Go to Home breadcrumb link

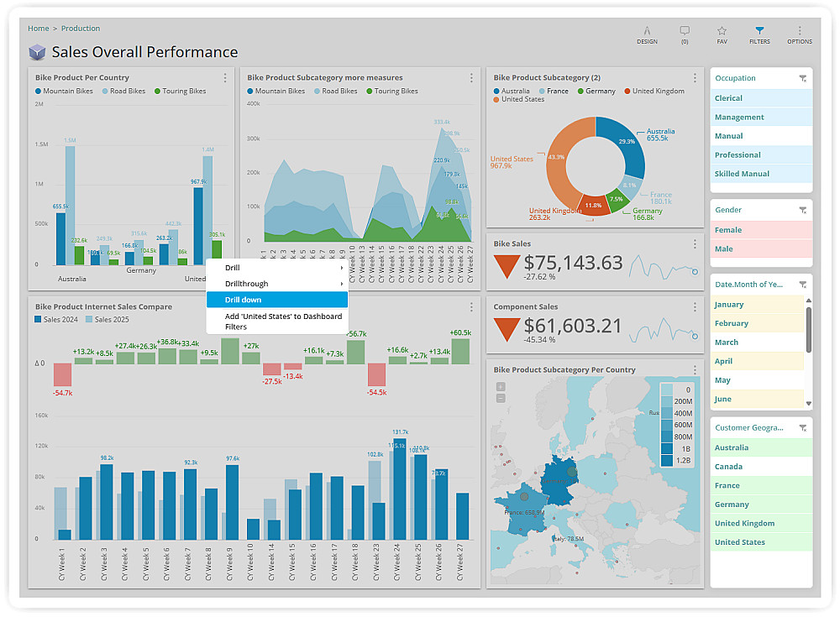click(x=39, y=29)
